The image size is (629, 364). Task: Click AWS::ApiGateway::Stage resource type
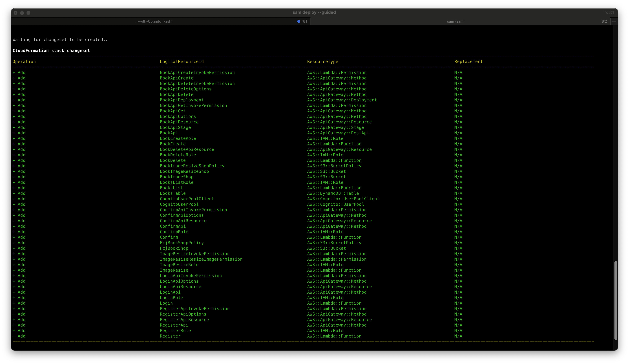coord(335,127)
